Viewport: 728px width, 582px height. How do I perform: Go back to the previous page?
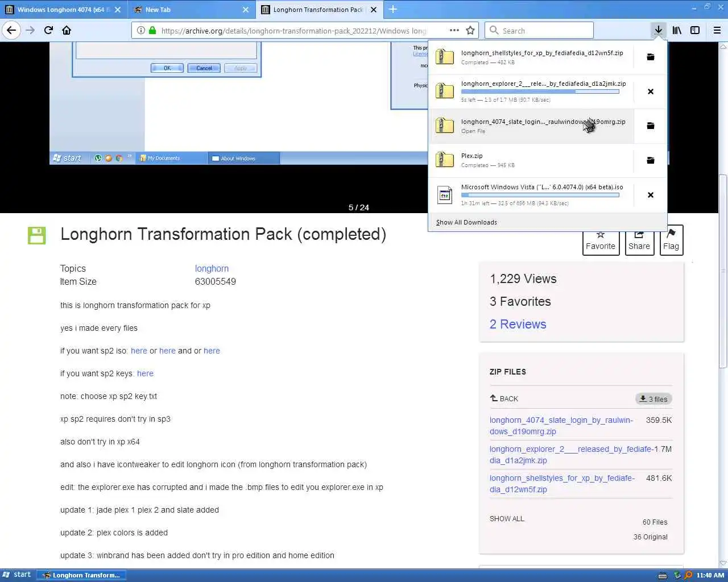coord(11,30)
